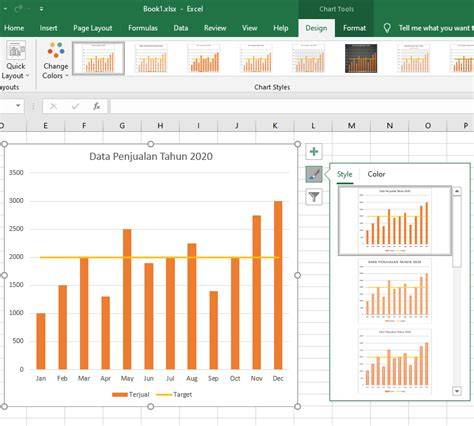
Task: Select the orange December bar in chart
Action: (x=278, y=285)
